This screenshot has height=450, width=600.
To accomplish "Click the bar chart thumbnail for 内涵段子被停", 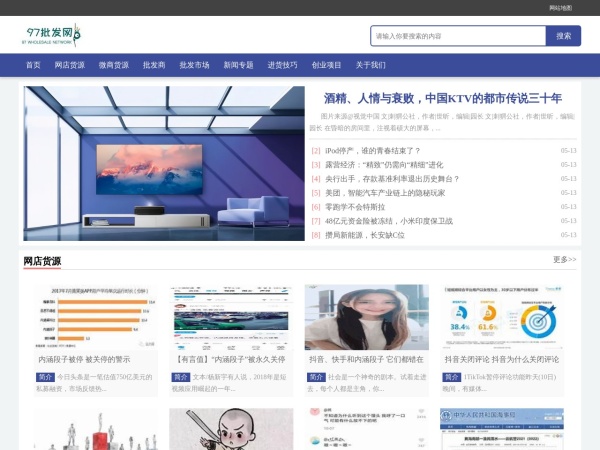I will click(95, 317).
